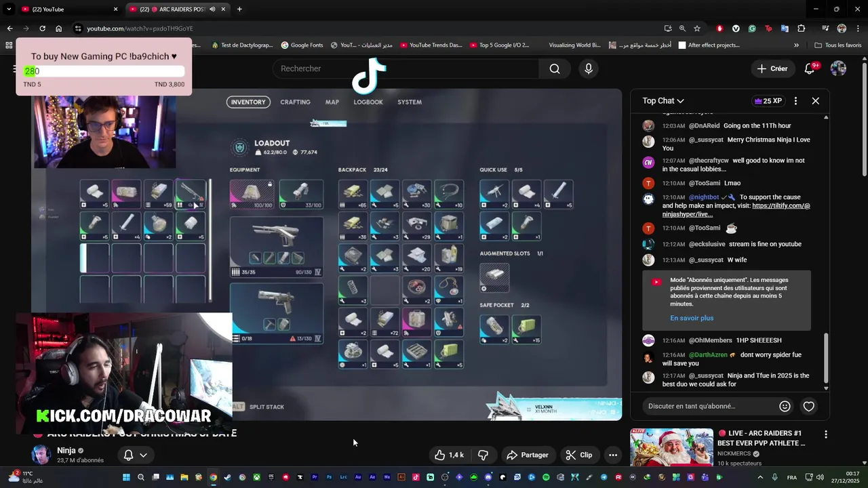868x488 pixels.
Task: Open Ninja channel avatar
Action: click(41, 455)
